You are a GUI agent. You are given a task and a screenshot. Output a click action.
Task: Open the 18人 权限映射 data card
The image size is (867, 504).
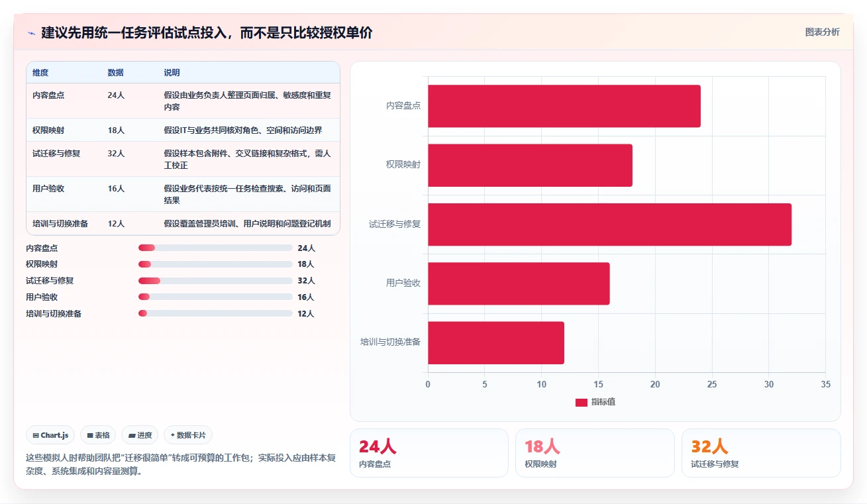click(x=595, y=453)
